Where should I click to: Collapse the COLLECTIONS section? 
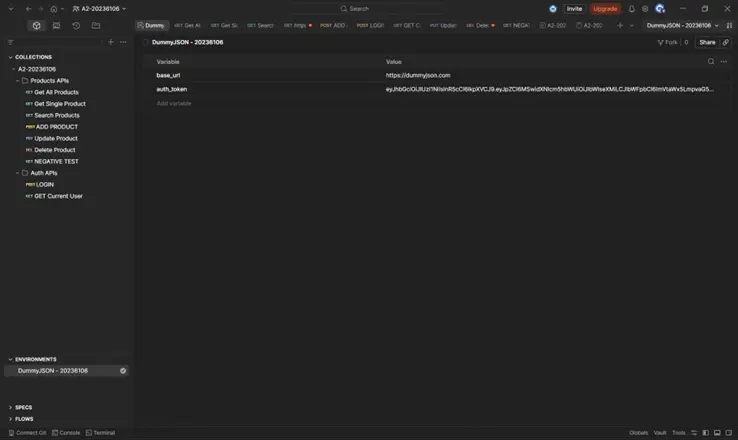pyautogui.click(x=10, y=57)
